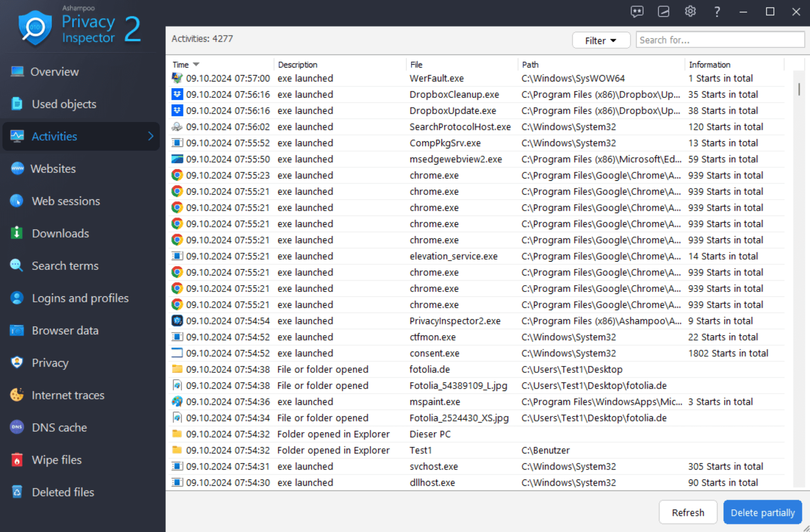
Task: Switch to the Used objects section
Action: coord(64,104)
